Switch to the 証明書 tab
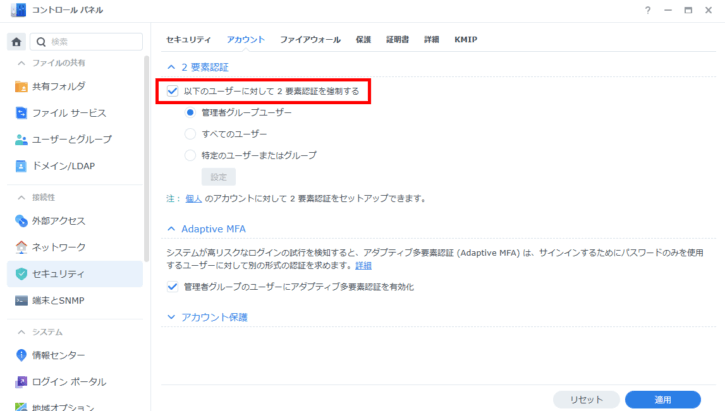Screen dimensions: 725x411 pos(395,39)
